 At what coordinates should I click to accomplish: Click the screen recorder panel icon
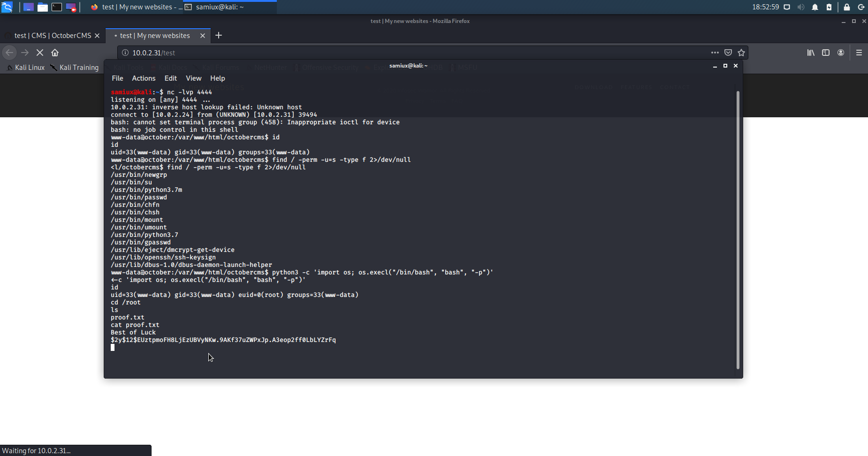(x=71, y=7)
